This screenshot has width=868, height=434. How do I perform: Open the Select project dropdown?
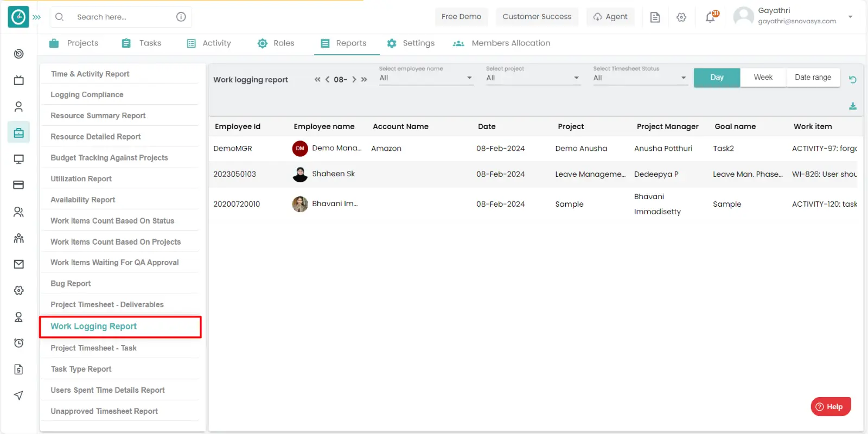pyautogui.click(x=533, y=78)
